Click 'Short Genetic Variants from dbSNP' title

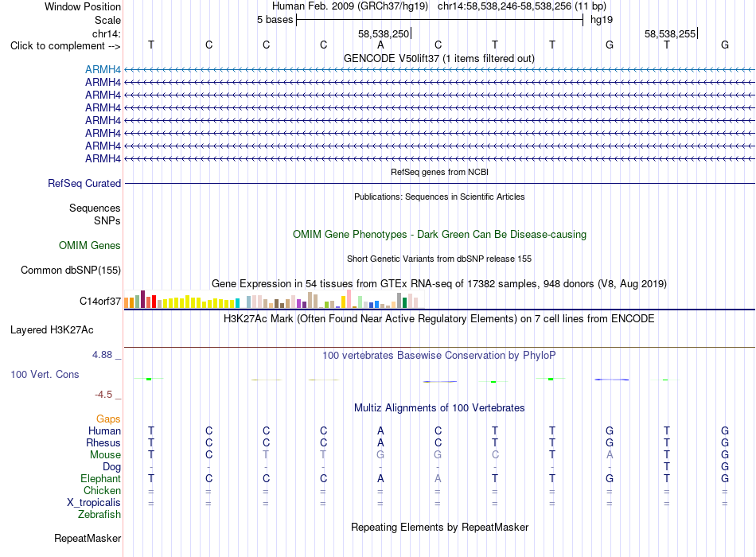[x=439, y=259]
